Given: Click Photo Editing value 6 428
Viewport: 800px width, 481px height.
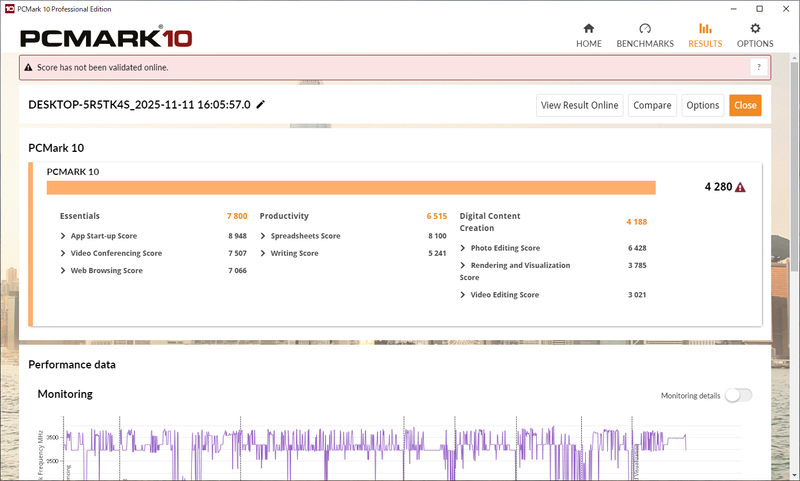Looking at the screenshot, I should click(637, 248).
